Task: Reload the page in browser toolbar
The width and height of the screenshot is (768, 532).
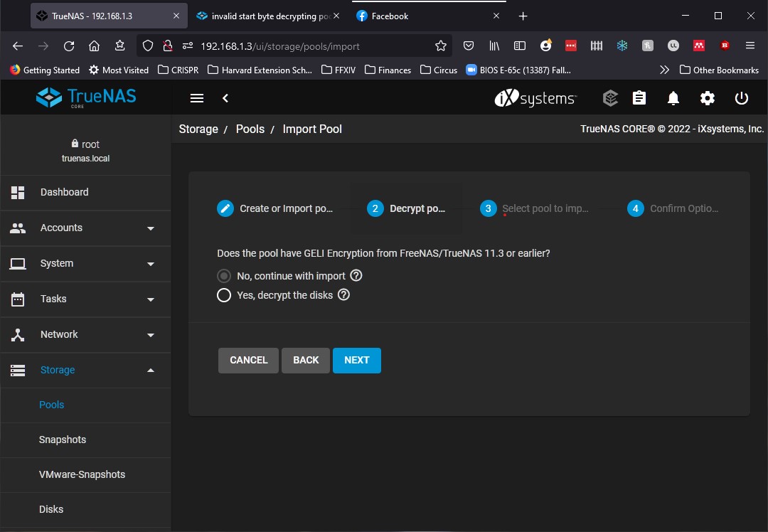Action: point(69,46)
